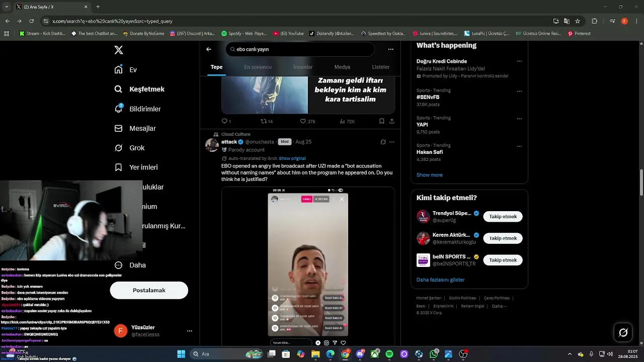The image size is (644, 362).
Task: Click Grok icon on attack post
Action: point(383,142)
